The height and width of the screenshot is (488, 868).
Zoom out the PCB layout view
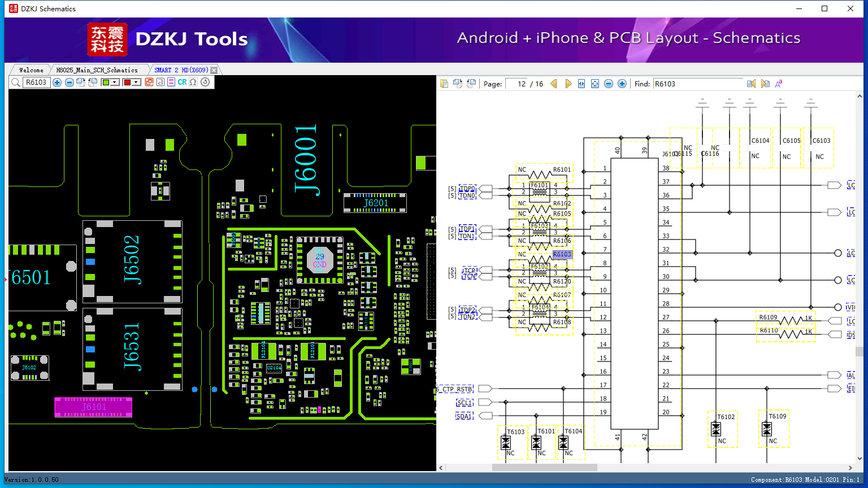(x=69, y=82)
